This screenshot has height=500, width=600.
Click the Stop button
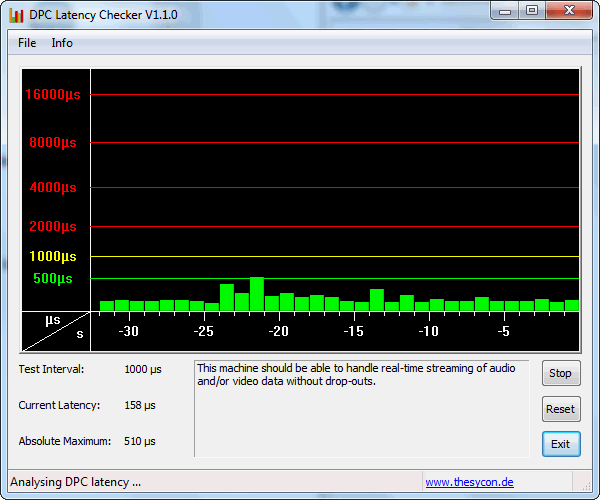(561, 373)
